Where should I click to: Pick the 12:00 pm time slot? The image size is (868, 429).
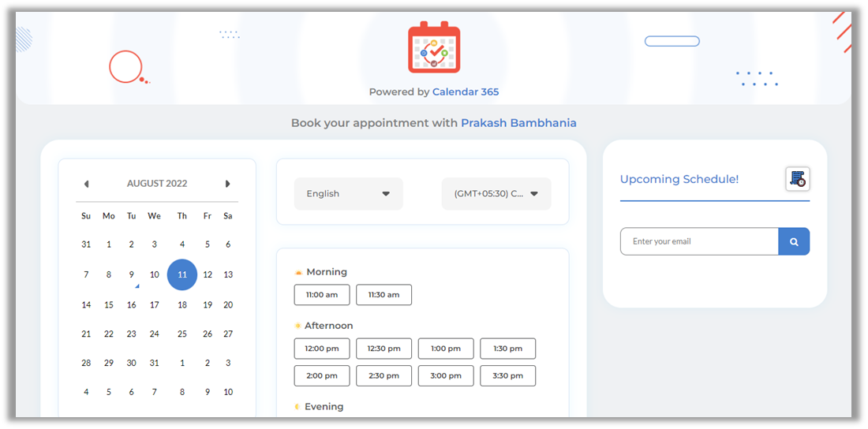point(321,349)
